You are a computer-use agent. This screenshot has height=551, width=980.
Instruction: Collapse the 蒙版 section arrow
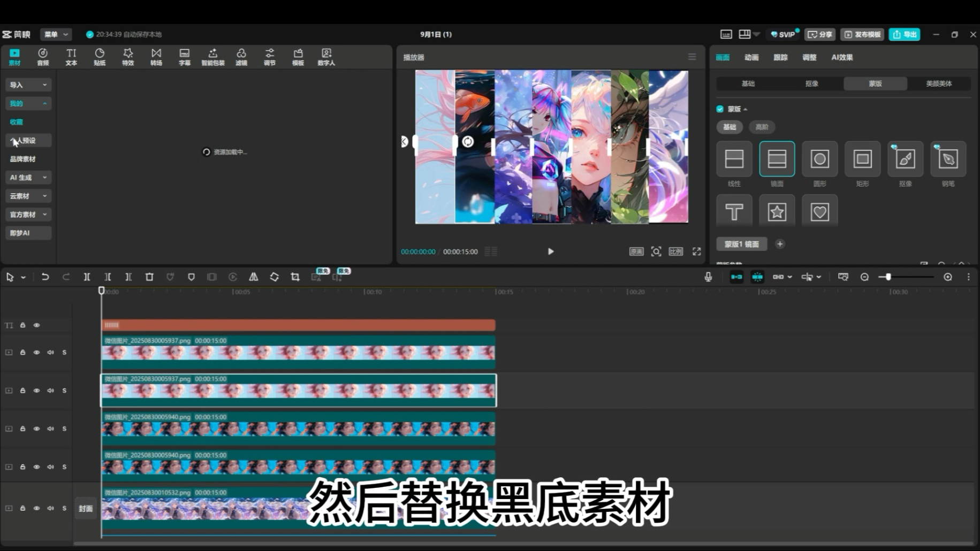[746, 109]
